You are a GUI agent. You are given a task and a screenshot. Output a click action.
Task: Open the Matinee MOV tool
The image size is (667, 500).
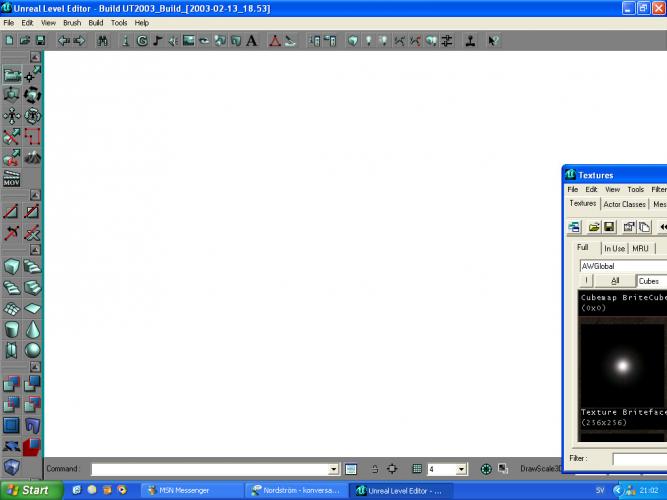(x=11, y=179)
